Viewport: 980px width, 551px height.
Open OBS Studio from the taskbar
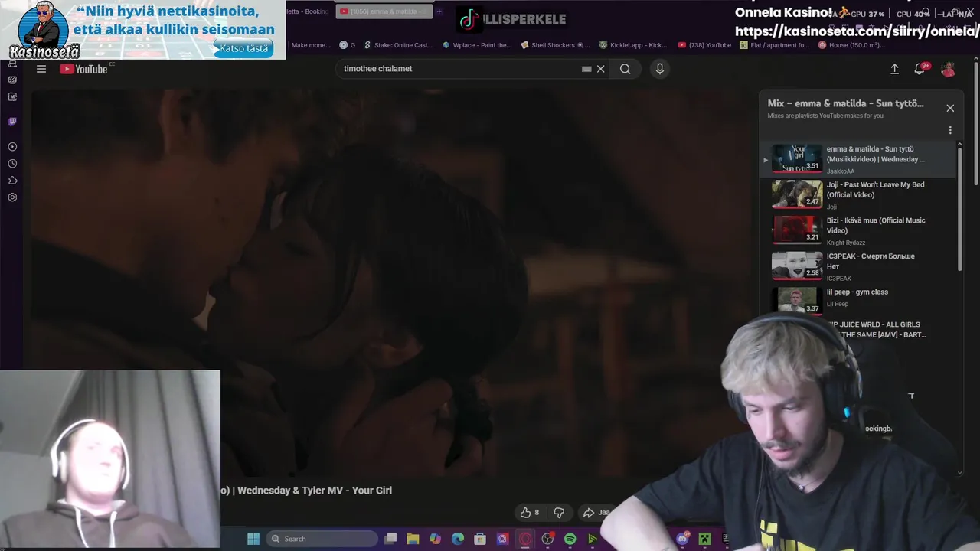[x=547, y=539]
